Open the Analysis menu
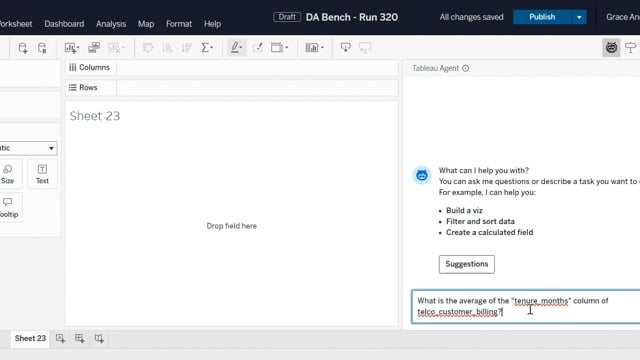The width and height of the screenshot is (640, 360). [x=111, y=24]
